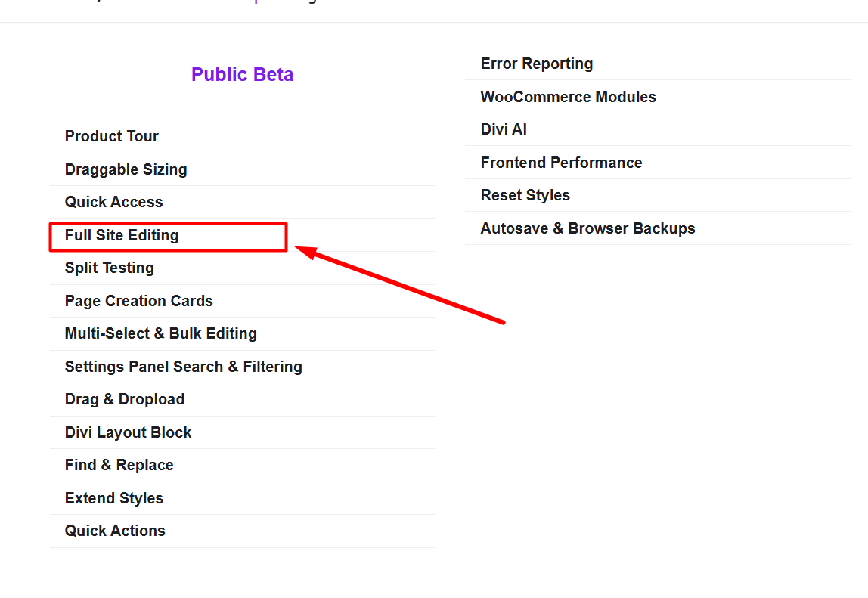Click the Public Beta heading
The height and width of the screenshot is (598, 868).
[243, 75]
